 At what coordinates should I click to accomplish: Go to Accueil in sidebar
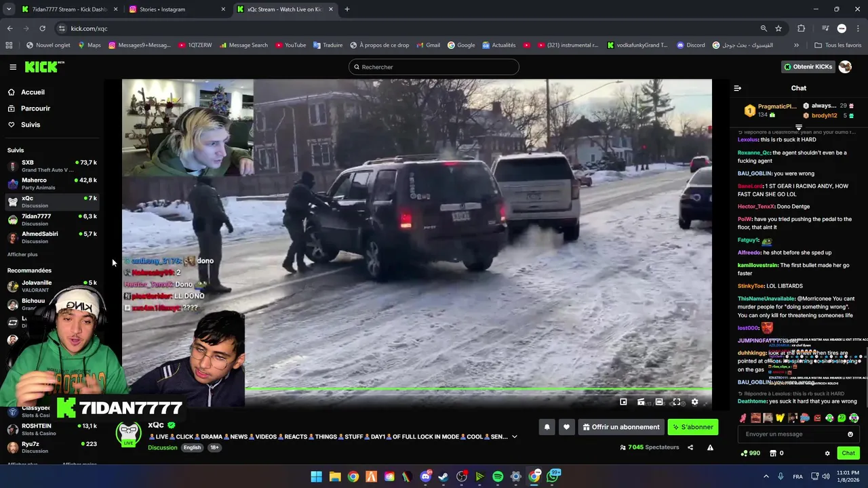(x=27, y=92)
